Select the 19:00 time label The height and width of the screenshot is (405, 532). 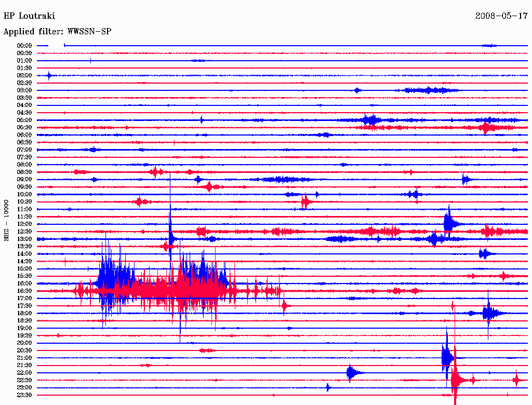24,328
